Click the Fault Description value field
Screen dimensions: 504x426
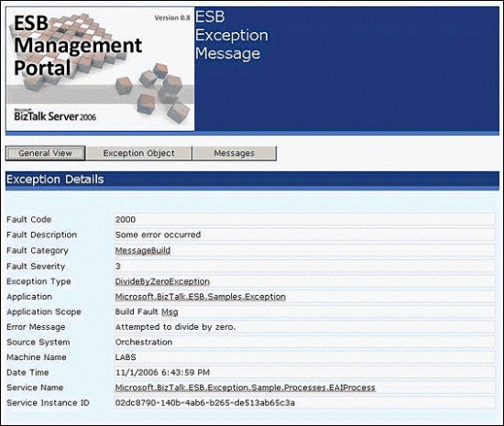click(x=305, y=235)
